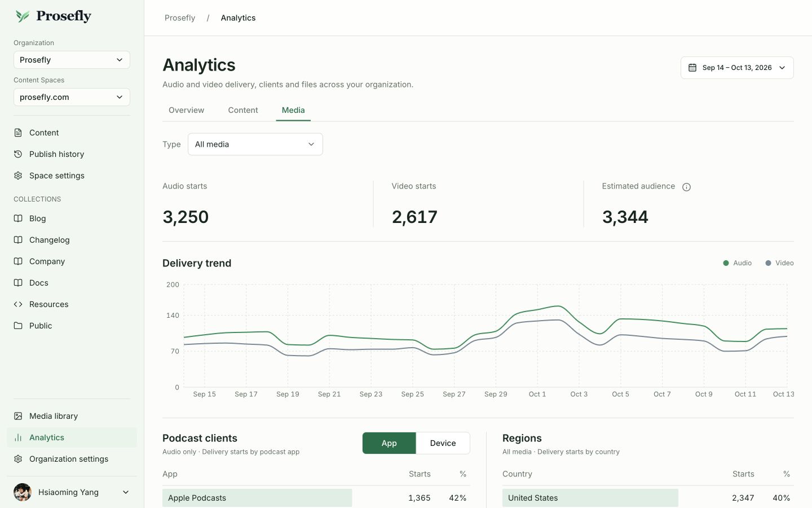Switch podcast clients to Device view
This screenshot has height=508, width=812.
coord(443,443)
